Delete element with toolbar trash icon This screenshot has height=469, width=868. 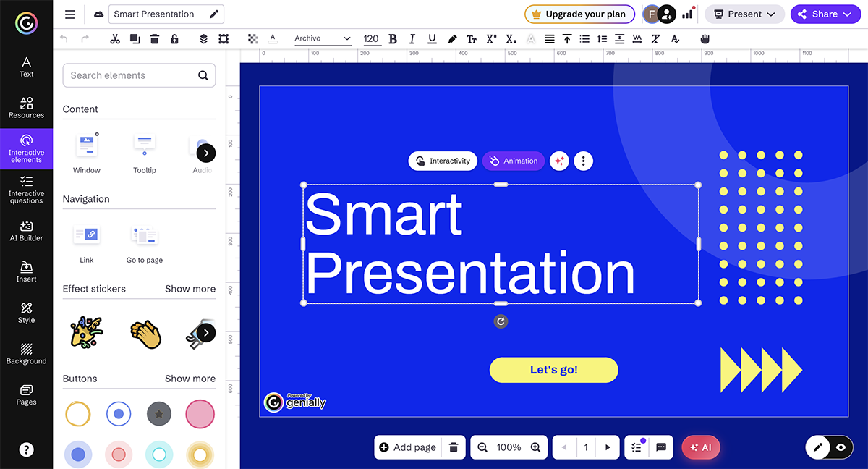154,39
